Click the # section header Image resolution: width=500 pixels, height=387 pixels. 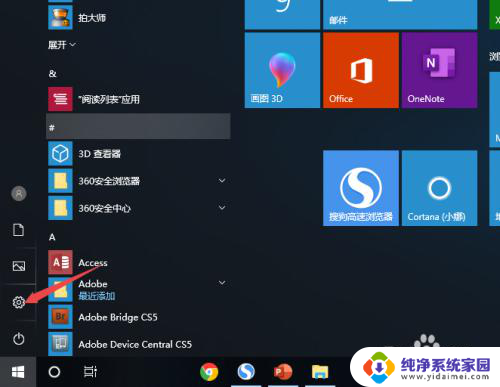(138, 126)
